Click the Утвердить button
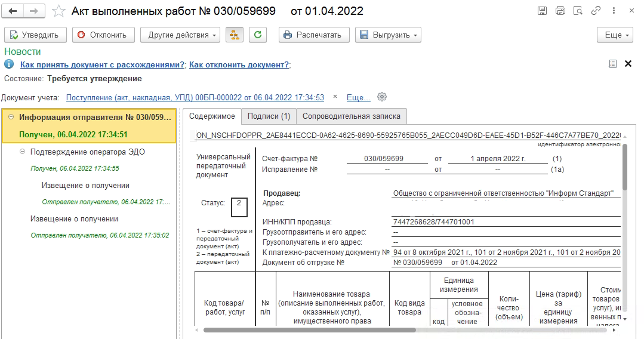This screenshot has width=644, height=339. (x=34, y=35)
